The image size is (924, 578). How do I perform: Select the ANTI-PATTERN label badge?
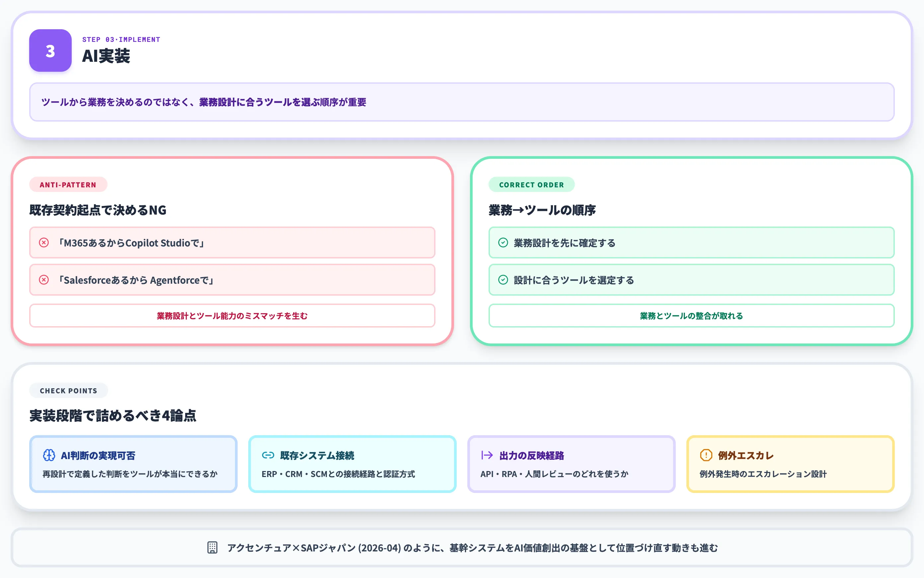(68, 185)
